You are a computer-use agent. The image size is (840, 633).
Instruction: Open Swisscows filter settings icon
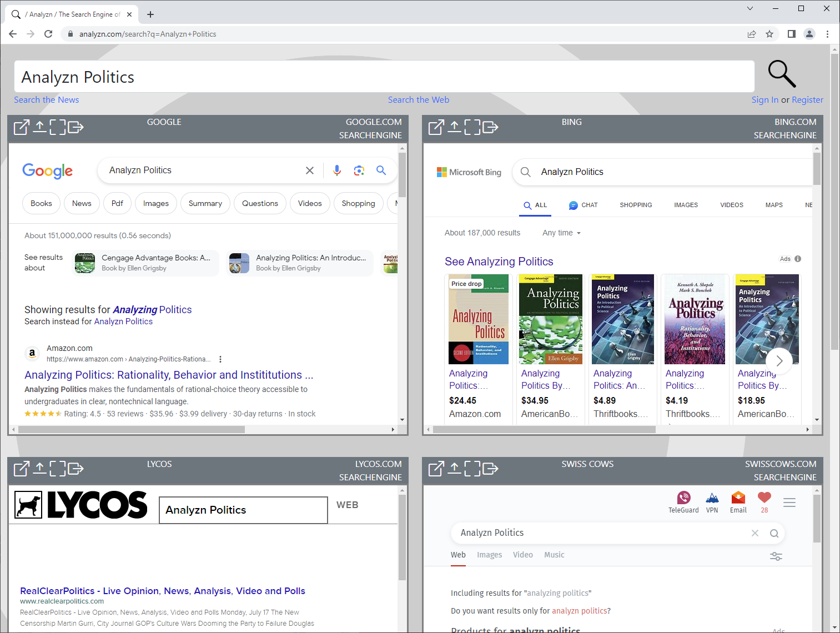click(x=776, y=556)
